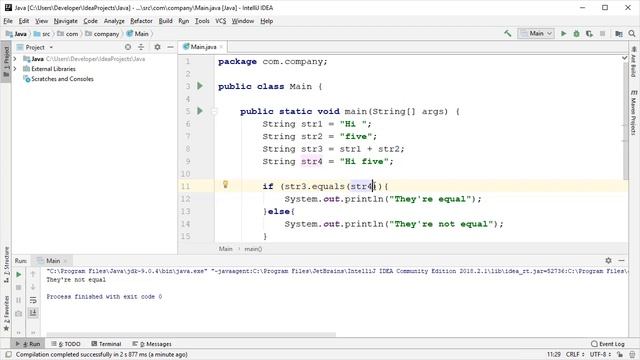Run Main with the green toolbar arrow
Viewport: 640px width, 360px height.
pyautogui.click(x=564, y=33)
